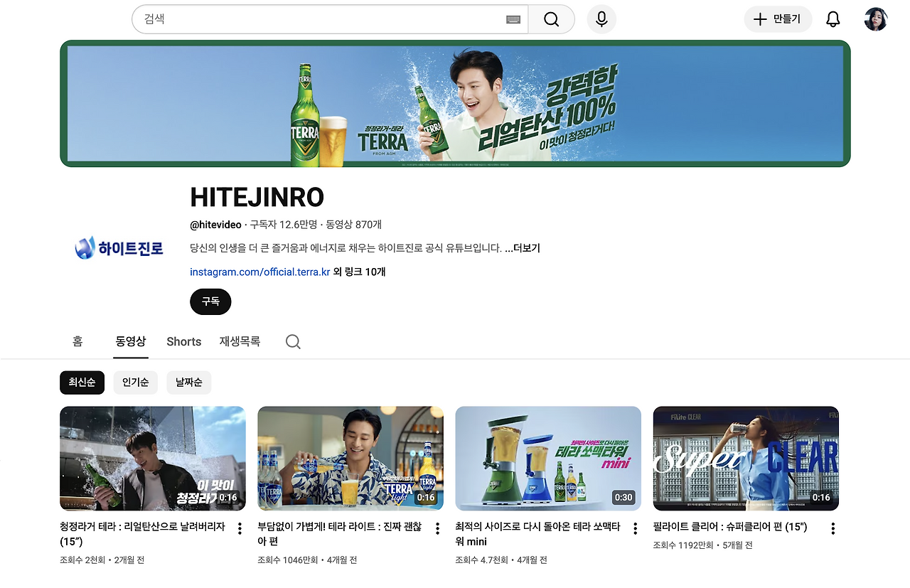Click the 구독자 12.6만명 subscriber count
This screenshot has height=588, width=910.
284,225
